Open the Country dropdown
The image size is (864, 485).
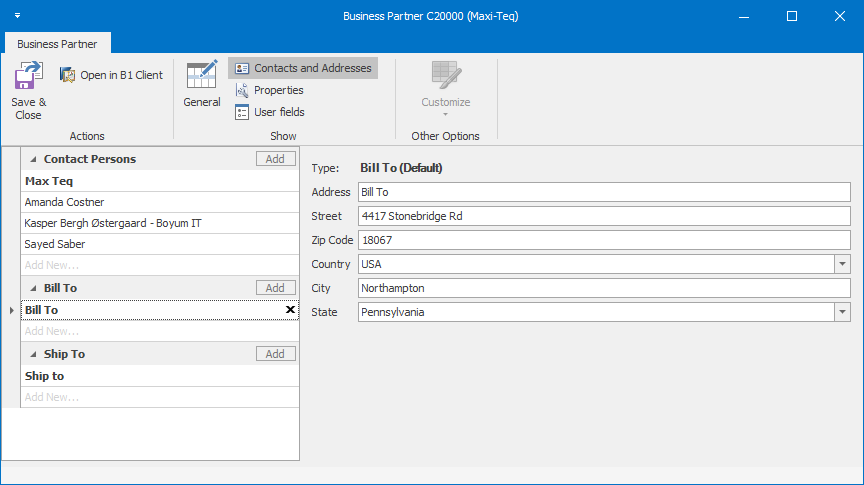point(843,264)
